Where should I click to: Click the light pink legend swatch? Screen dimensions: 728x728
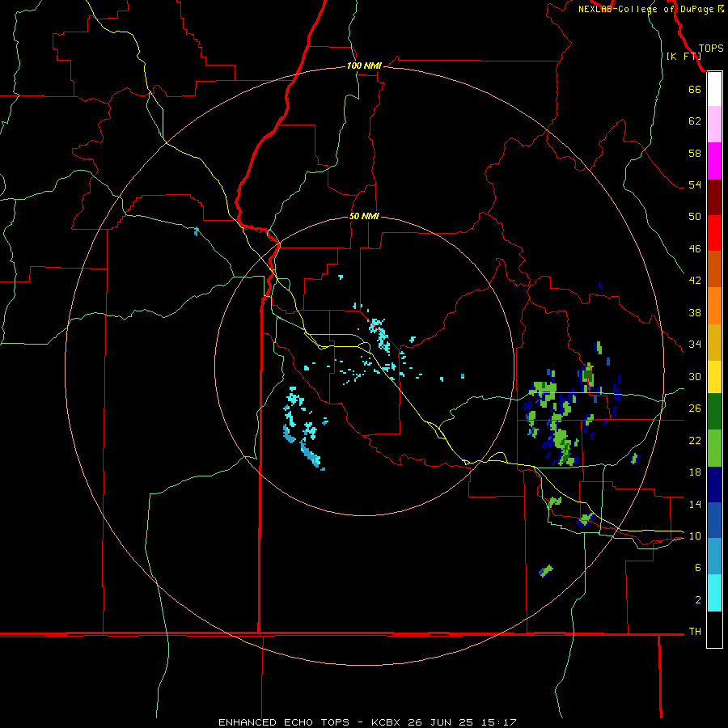714,124
